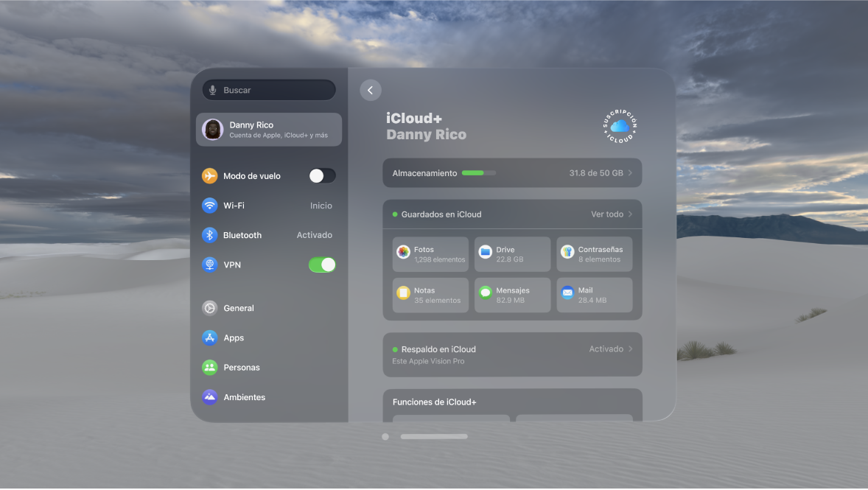The width and height of the screenshot is (868, 490).
Task: Click the Wi-Fi icon in the sidebar
Action: [x=209, y=206]
